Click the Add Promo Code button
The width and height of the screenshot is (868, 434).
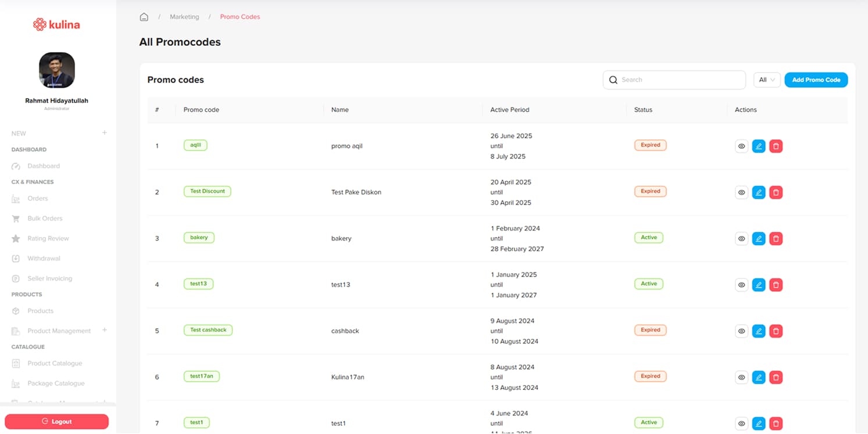point(816,80)
